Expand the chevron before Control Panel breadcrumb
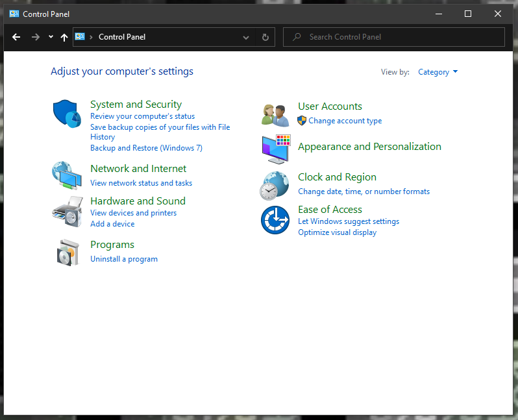 [x=91, y=37]
